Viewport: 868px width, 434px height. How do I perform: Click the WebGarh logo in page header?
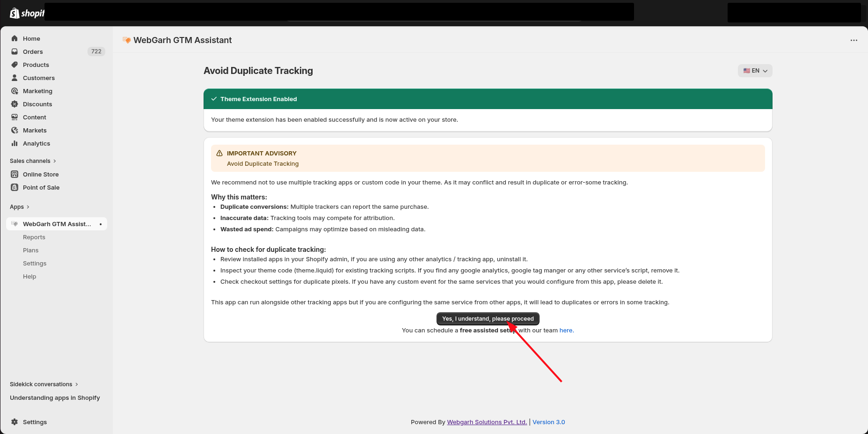point(126,40)
